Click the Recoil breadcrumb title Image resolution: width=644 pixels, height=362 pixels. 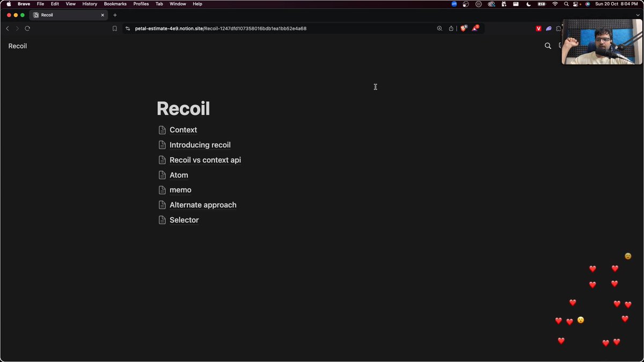click(x=18, y=46)
